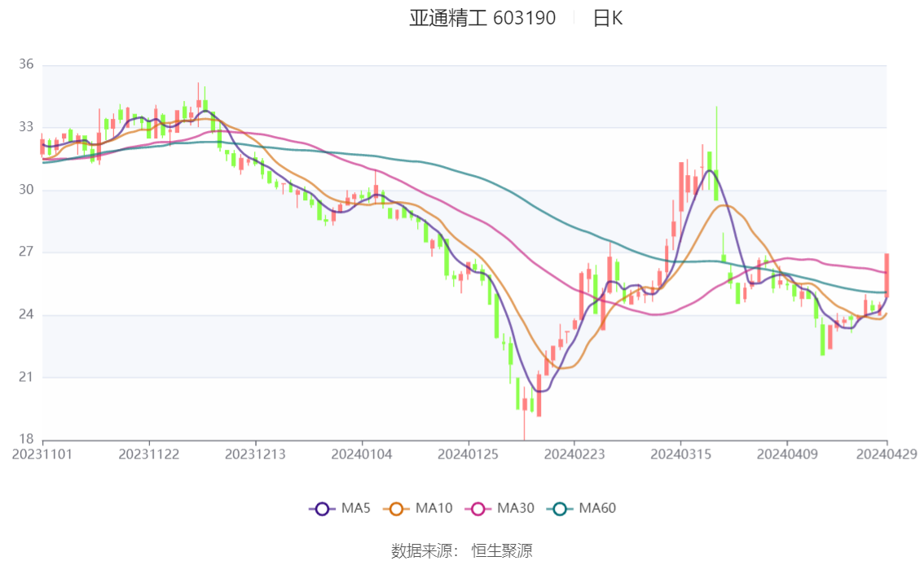Click the 20231101 date label on the axis
Viewport: 924px width, 561px height.
click(x=42, y=454)
